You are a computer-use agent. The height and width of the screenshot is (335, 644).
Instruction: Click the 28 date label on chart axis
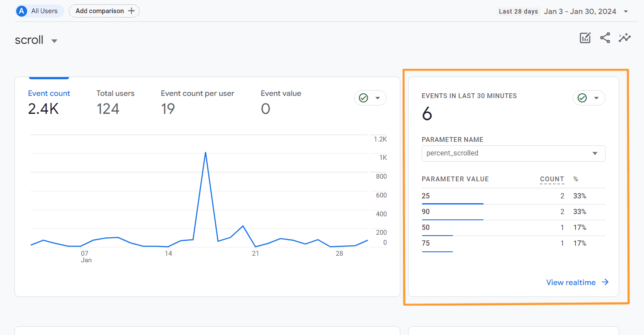pos(339,253)
